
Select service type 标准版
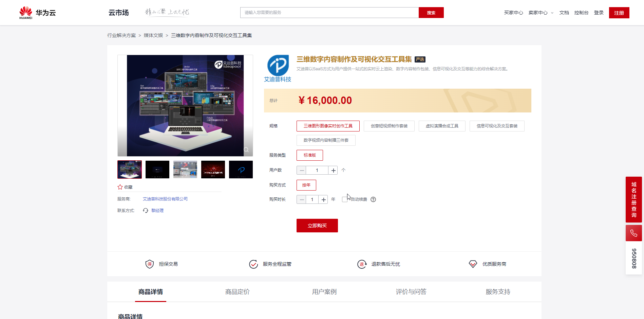[309, 155]
